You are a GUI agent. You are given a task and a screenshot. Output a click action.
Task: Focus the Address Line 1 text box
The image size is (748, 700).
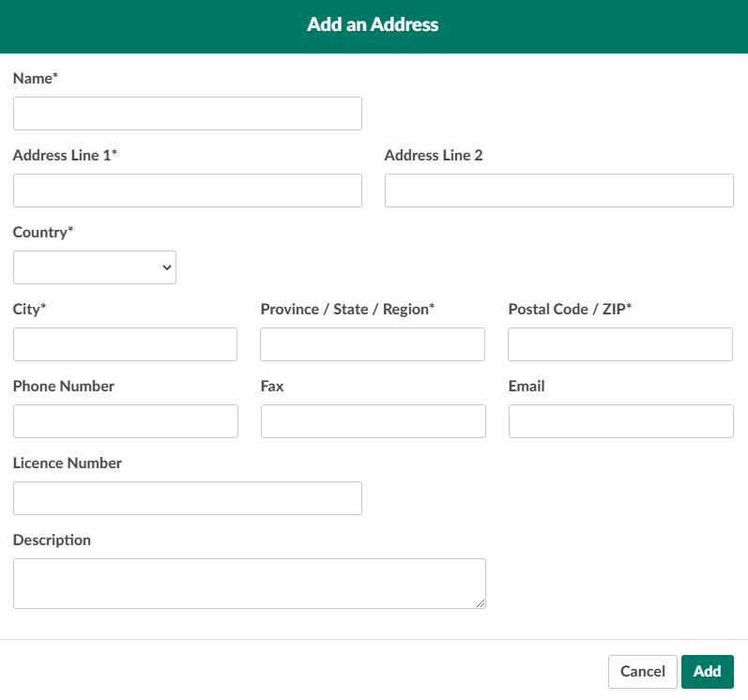click(x=187, y=190)
